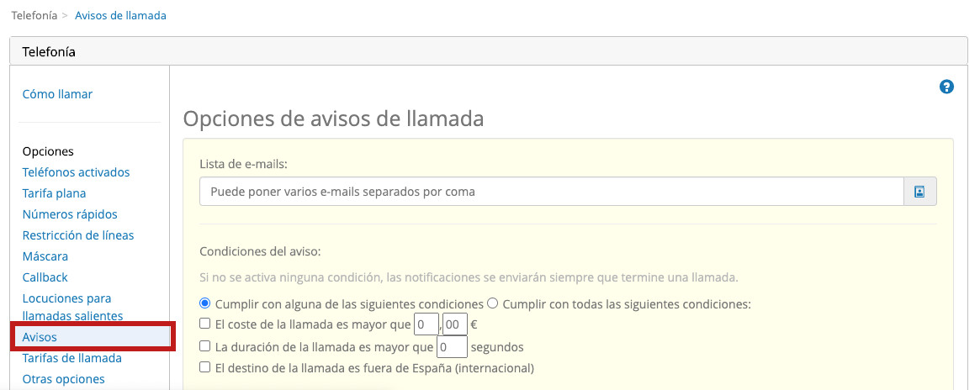Check the international destination condition checkbox

coord(205,367)
